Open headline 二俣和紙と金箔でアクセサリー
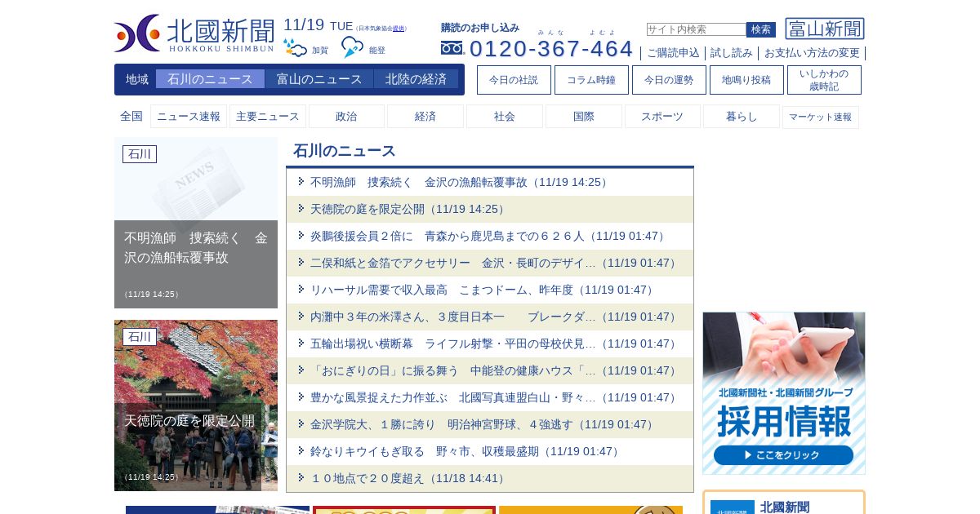 tap(494, 263)
